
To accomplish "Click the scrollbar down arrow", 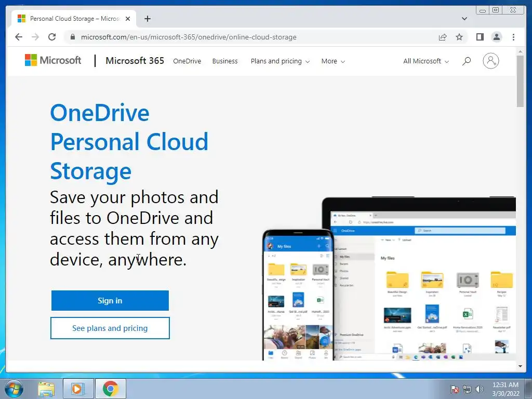I will tap(520, 366).
